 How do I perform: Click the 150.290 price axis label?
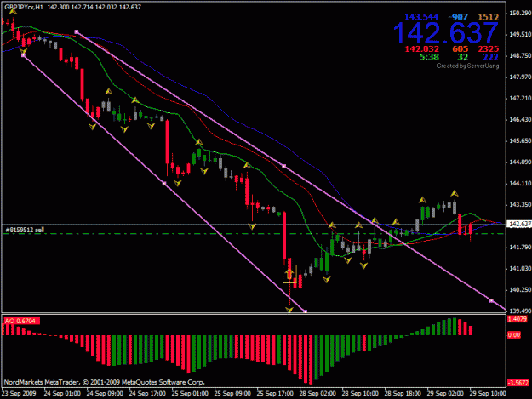[x=520, y=13]
